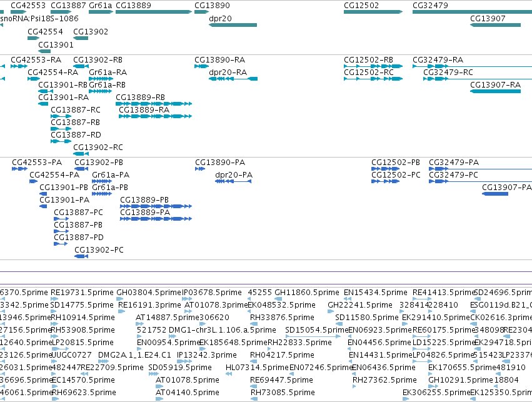The image size is (532, 402).
Task: Select the CG13907-RA transcript label
Action: (495, 85)
